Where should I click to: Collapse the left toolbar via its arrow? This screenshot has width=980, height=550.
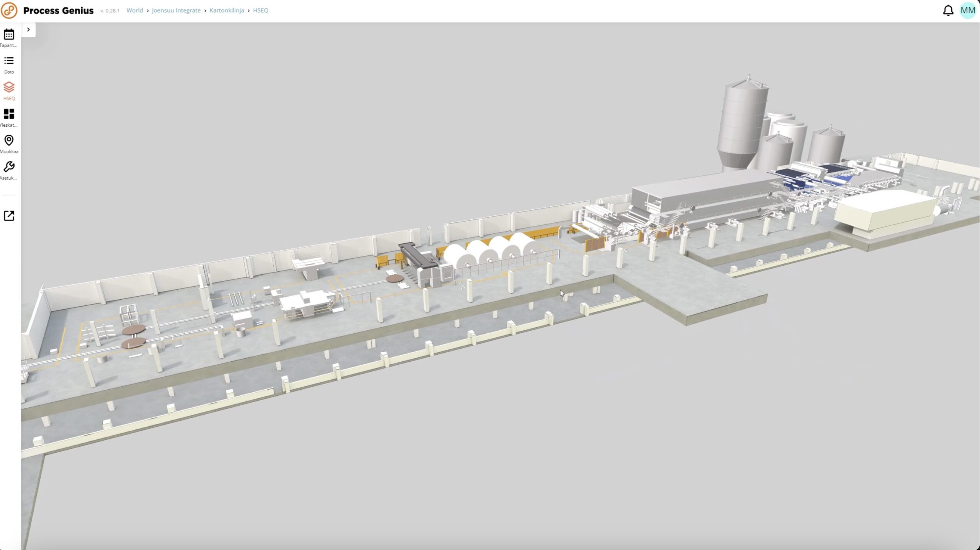coord(29,29)
